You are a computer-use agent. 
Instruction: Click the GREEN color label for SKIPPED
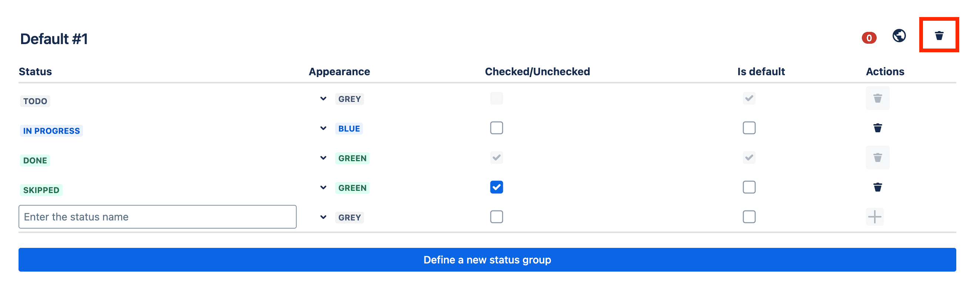pyautogui.click(x=352, y=187)
